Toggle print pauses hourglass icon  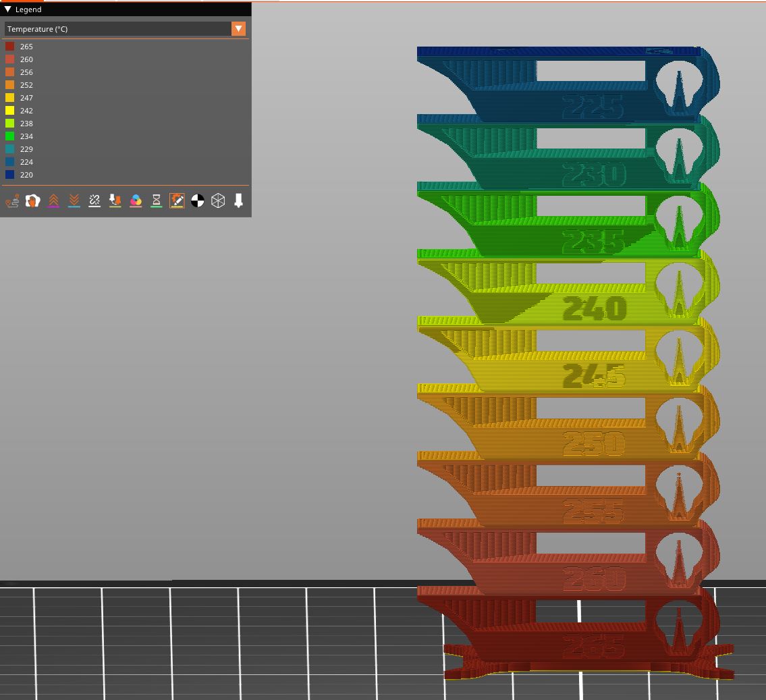156,200
